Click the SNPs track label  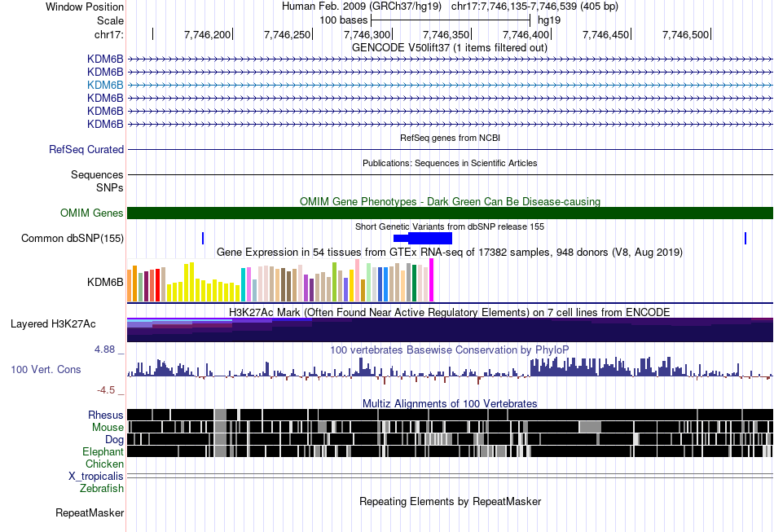(x=110, y=187)
